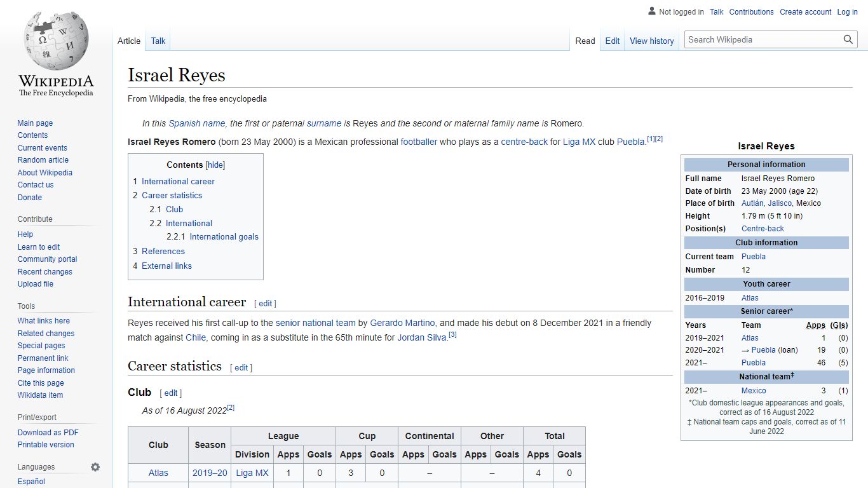The height and width of the screenshot is (488, 868).
Task: Open language settings gear icon
Action: 95,467
